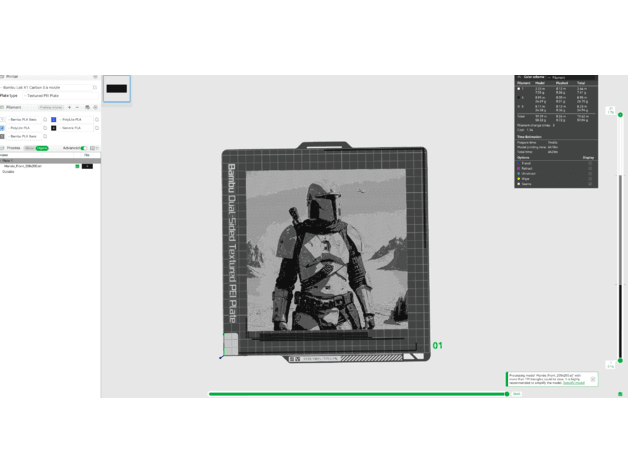The image size is (628, 472).
Task: Click the green icon below the layer slider
Action: pyautogui.click(x=620, y=394)
